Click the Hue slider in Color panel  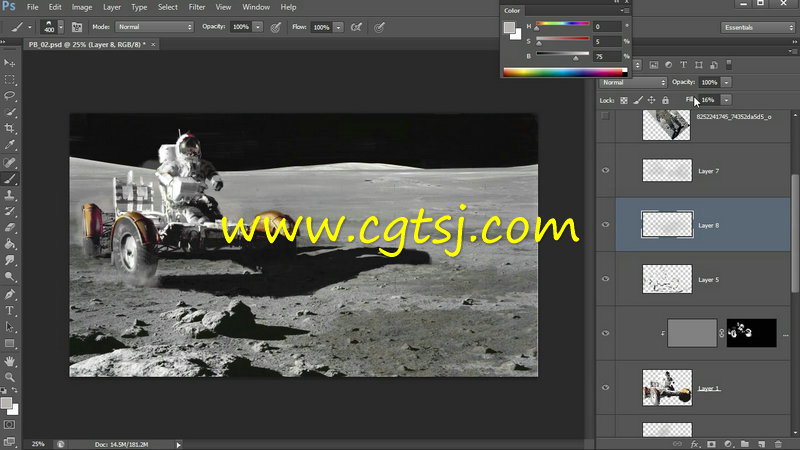pyautogui.click(x=562, y=23)
